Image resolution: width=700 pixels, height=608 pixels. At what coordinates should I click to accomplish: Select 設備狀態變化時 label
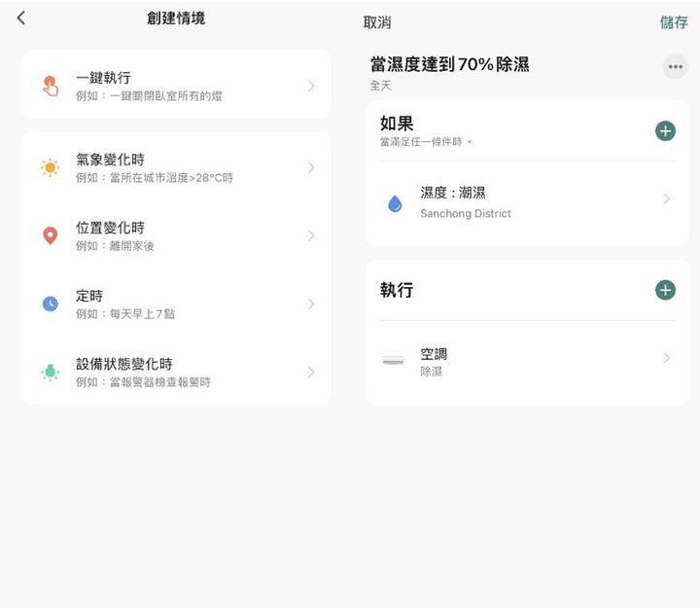tap(124, 364)
